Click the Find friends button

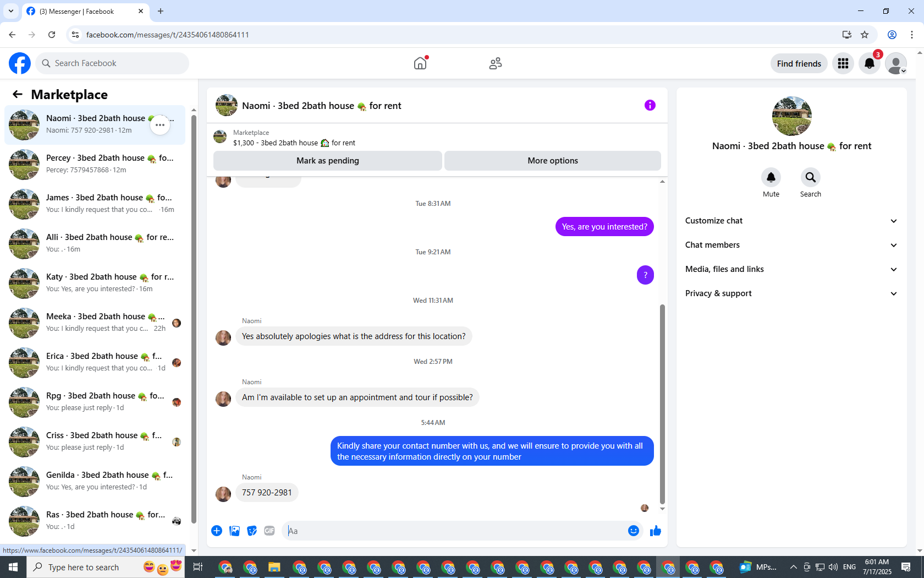coord(799,63)
